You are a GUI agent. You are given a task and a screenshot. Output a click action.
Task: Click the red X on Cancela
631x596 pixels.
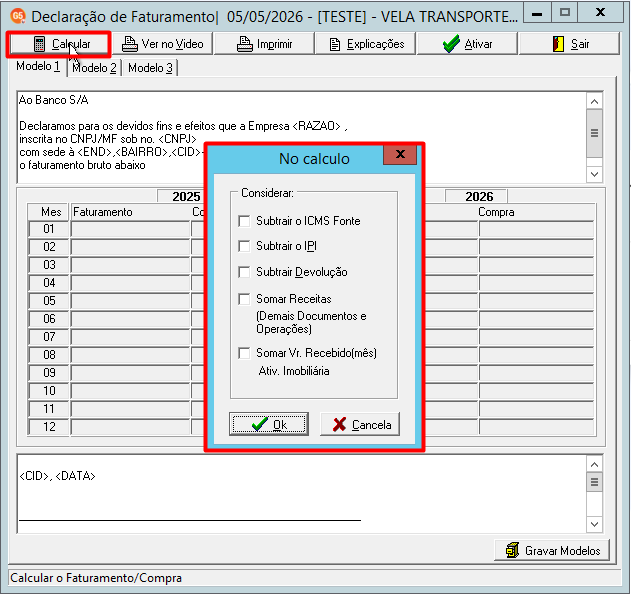[x=339, y=425]
